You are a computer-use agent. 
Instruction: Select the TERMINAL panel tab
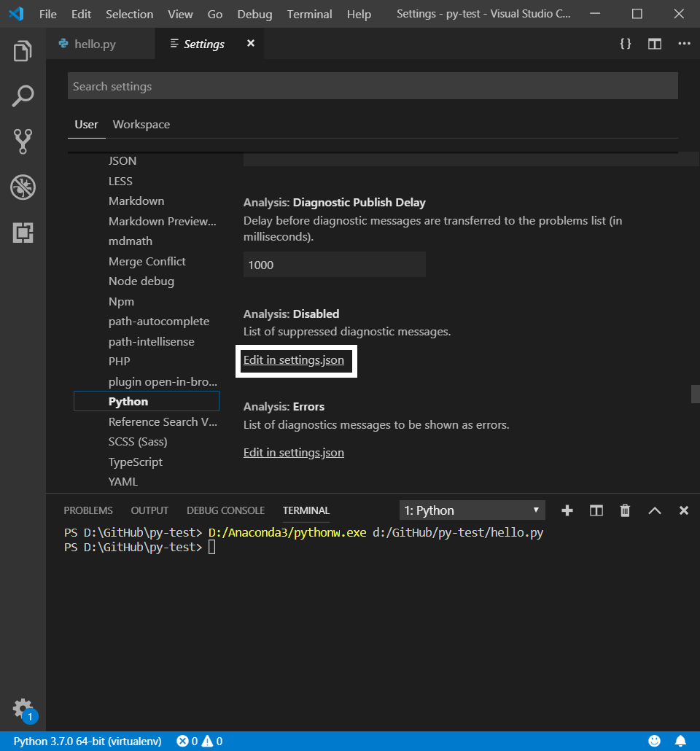(x=306, y=510)
